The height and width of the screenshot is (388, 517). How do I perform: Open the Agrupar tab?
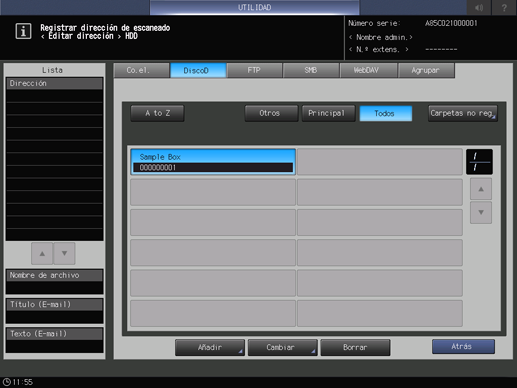click(426, 70)
